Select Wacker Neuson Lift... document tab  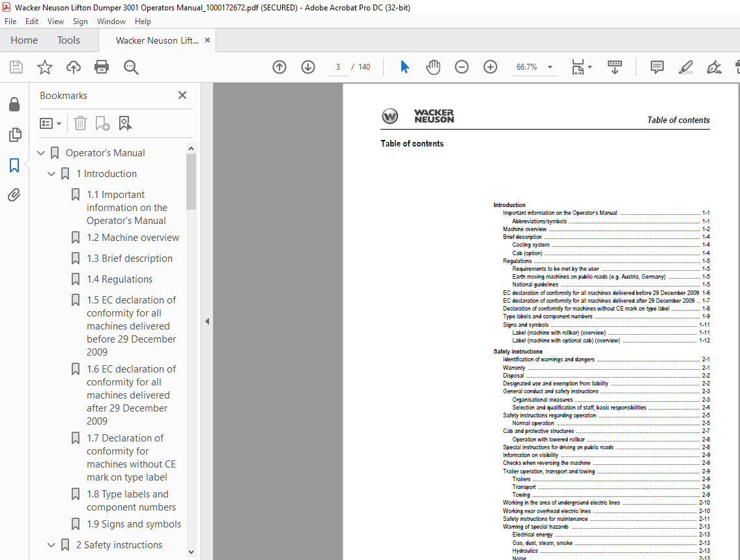point(157,40)
